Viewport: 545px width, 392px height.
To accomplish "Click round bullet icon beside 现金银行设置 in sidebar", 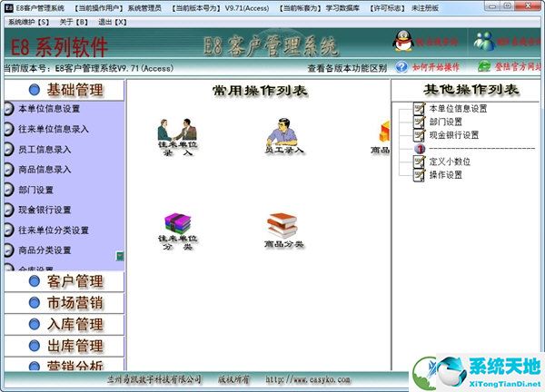I will pos(8,210).
